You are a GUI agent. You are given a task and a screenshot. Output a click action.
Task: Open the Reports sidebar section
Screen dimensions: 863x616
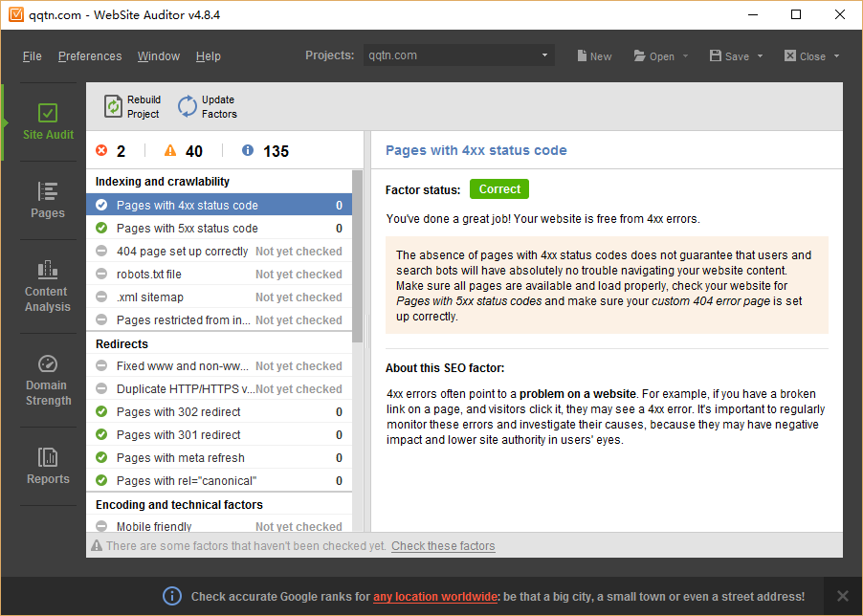(x=48, y=466)
